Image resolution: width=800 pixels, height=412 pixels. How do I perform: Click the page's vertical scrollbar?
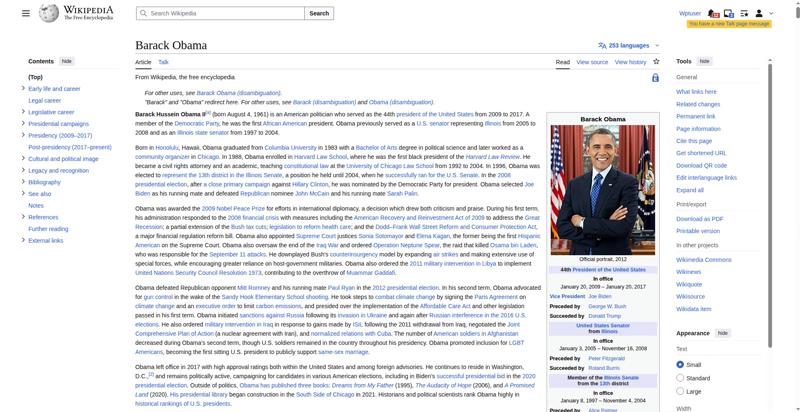pos(796,200)
